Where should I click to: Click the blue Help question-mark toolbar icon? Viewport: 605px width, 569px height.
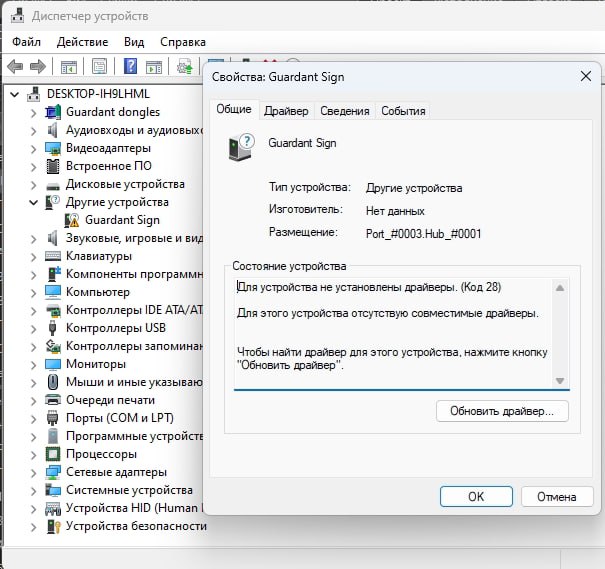coord(130,66)
